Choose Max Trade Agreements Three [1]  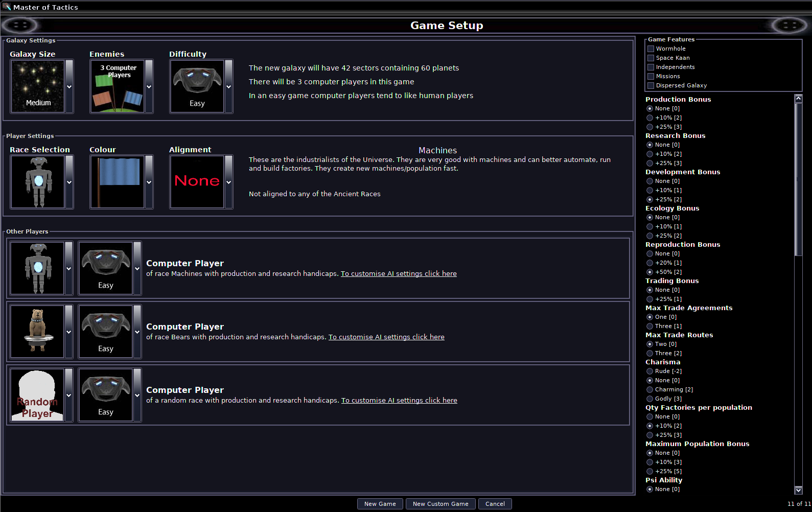(x=650, y=327)
